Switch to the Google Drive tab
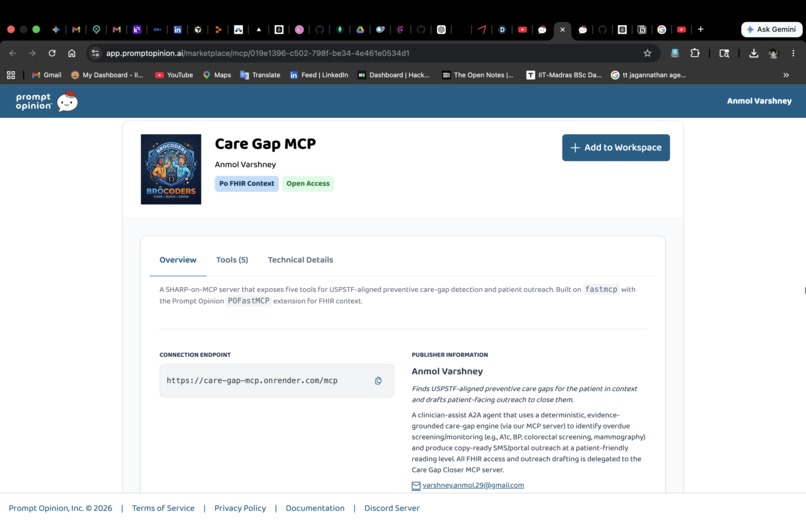This screenshot has width=806, height=524. point(360,29)
